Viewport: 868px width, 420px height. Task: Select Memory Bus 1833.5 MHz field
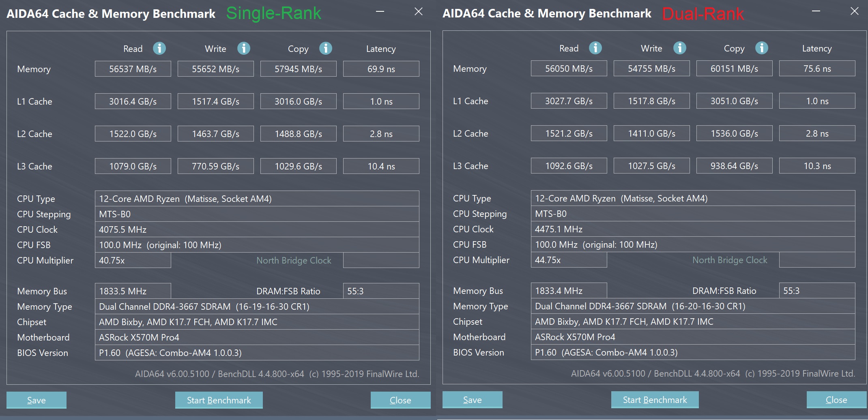coord(133,291)
